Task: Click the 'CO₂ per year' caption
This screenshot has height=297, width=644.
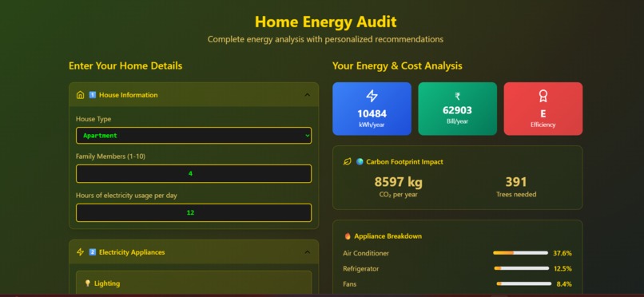Action: point(398,195)
